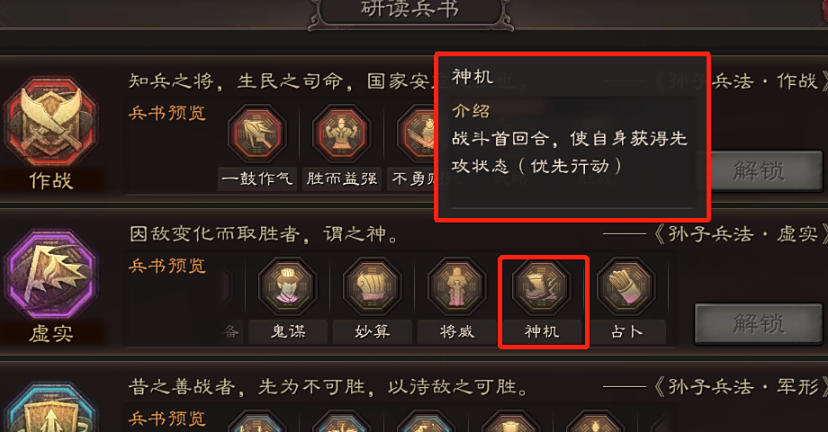Open the 占卜 skill icon
The image size is (828, 432).
coord(626,287)
